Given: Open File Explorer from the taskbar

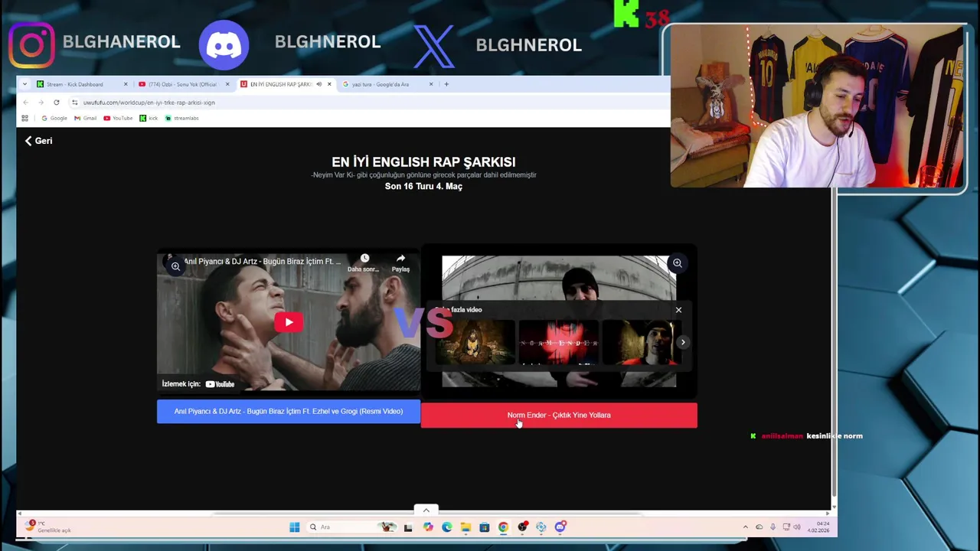Looking at the screenshot, I should click(465, 527).
